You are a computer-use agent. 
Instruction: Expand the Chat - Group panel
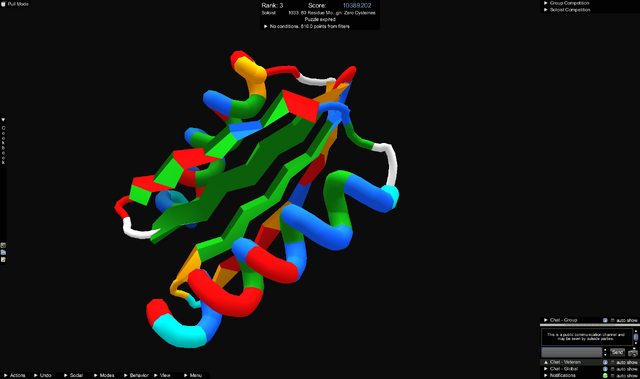click(546, 320)
